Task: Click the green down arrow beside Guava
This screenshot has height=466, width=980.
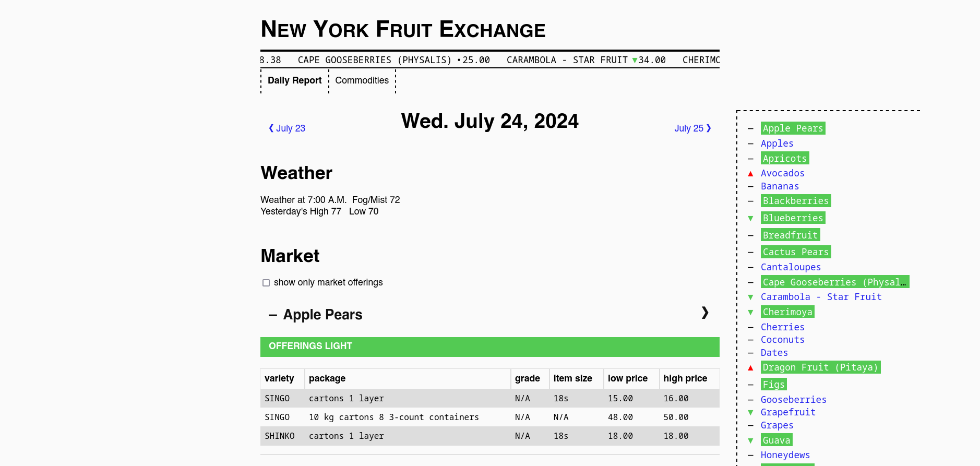Action: 750,440
